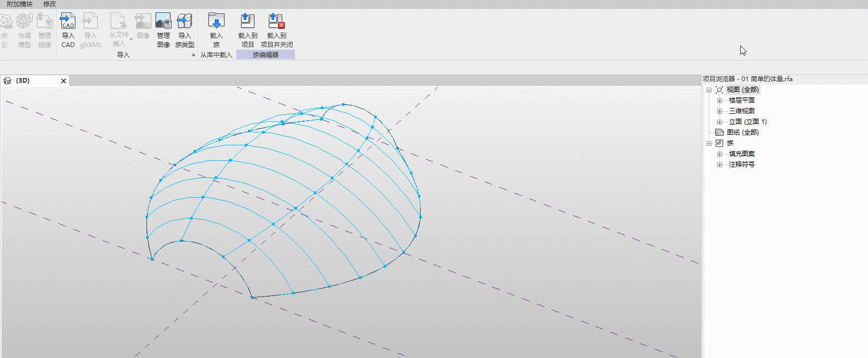Click the 族编辑器 panel title
Screen dimensions: 868x358
[266, 55]
